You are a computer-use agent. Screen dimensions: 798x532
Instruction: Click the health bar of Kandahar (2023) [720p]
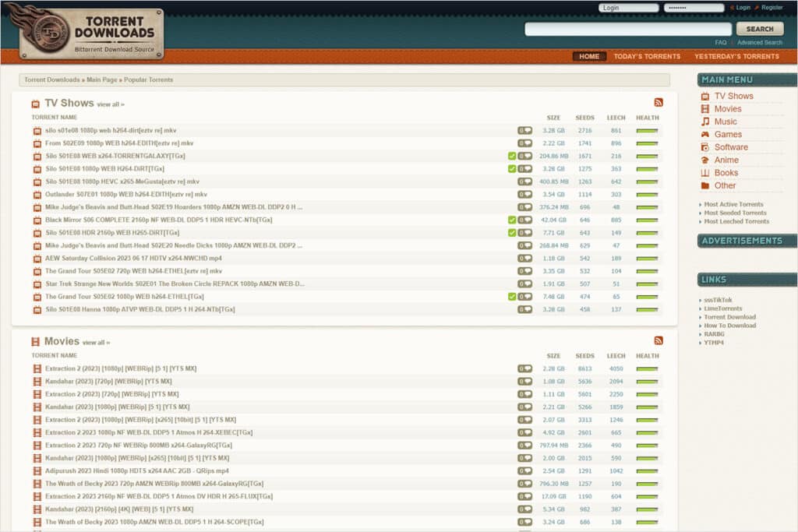(647, 382)
